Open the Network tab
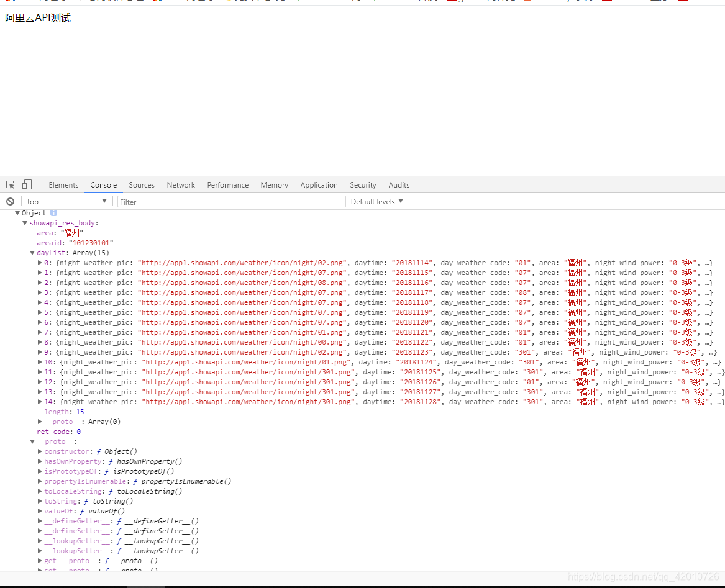725x588 pixels. (181, 185)
